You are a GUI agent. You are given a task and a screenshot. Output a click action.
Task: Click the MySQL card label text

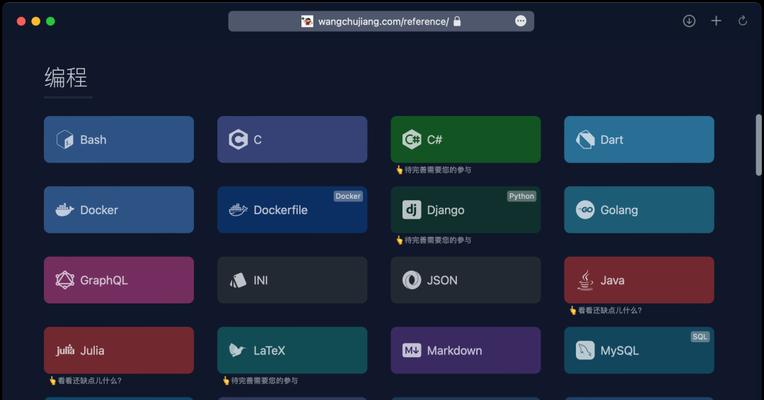pos(619,351)
